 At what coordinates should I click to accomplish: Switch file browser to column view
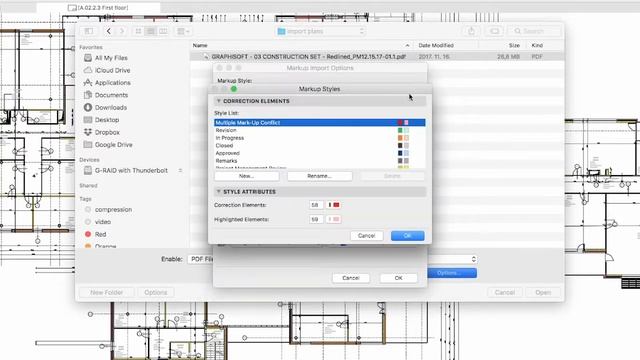[163, 31]
